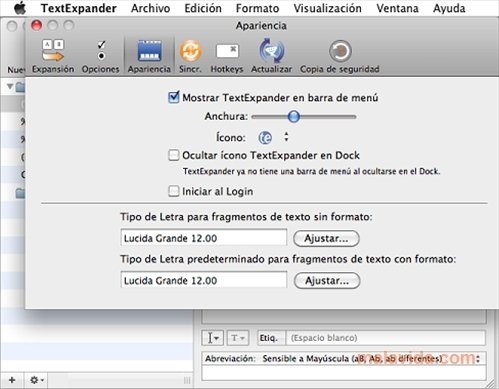Open the Archivo menu
Screen dimensions: 499x389
click(150, 8)
